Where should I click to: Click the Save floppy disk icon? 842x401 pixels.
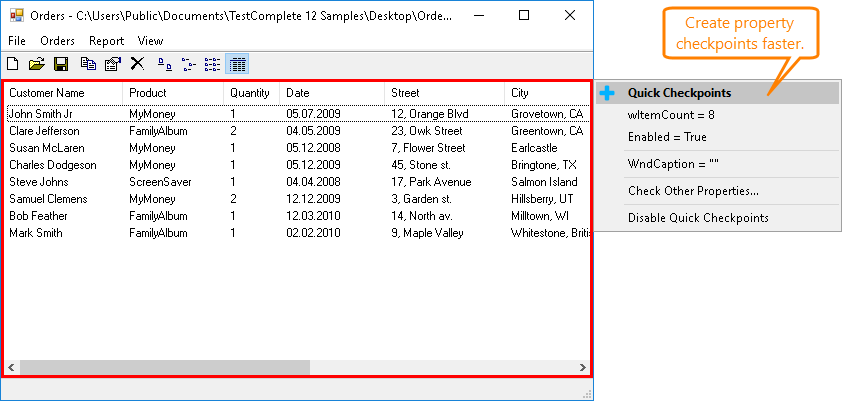click(x=61, y=64)
